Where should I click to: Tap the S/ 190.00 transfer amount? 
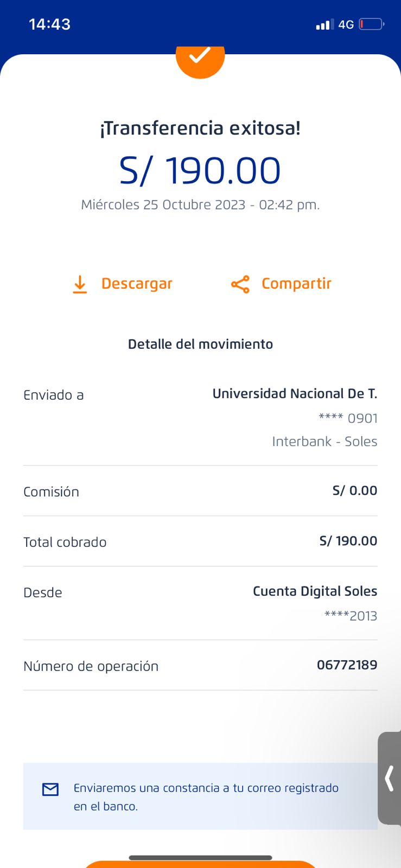pyautogui.click(x=200, y=170)
